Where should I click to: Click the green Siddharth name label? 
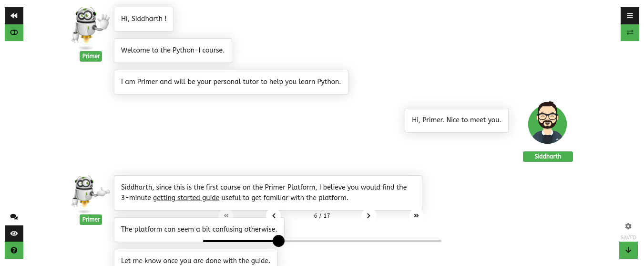[548, 157]
